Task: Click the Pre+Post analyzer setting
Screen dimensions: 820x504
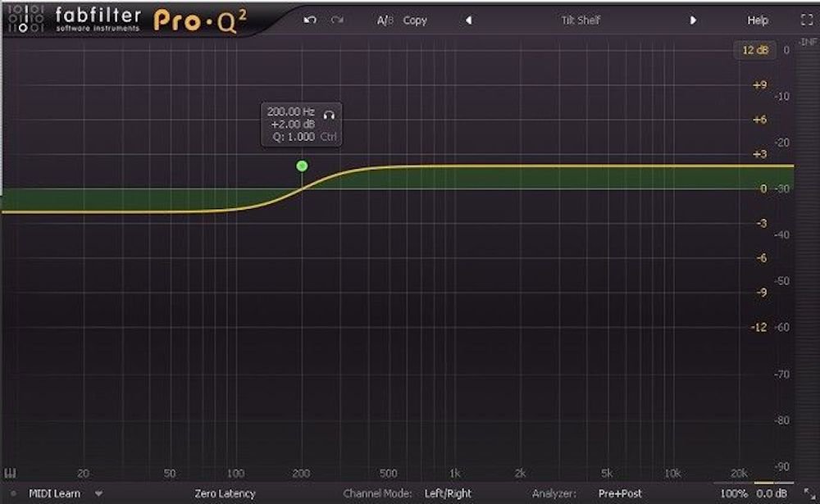Action: [620, 494]
